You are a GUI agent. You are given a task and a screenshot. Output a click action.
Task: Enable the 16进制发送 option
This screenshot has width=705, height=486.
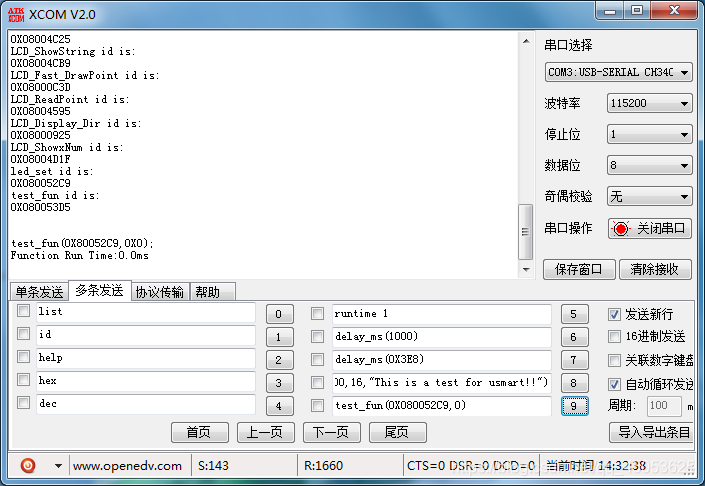[x=614, y=336]
